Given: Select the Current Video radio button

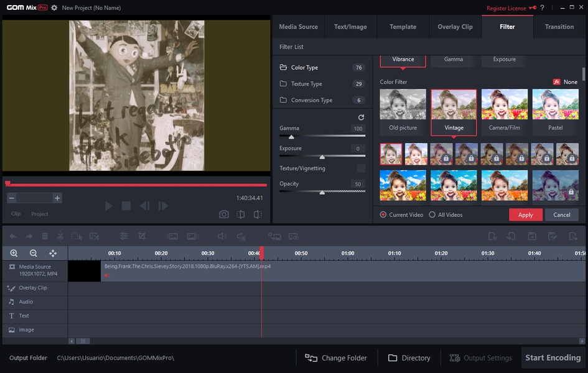Looking at the screenshot, I should 383,215.
